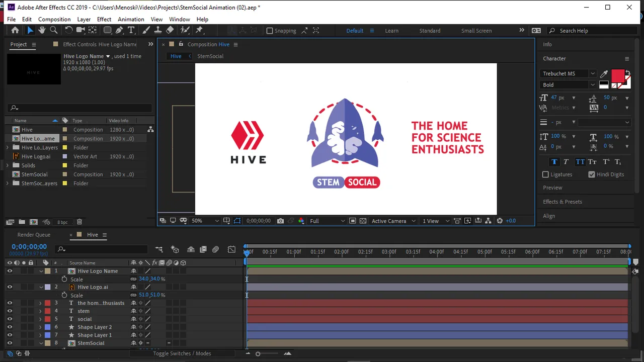Expand the Shape Layer 1 properties
The image size is (644, 362).
coord(40,335)
